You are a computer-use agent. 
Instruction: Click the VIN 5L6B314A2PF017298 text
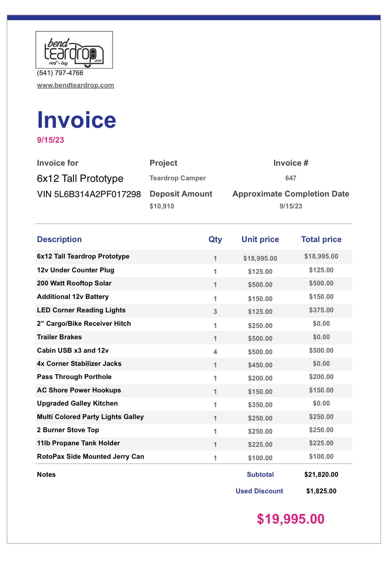coord(89,194)
